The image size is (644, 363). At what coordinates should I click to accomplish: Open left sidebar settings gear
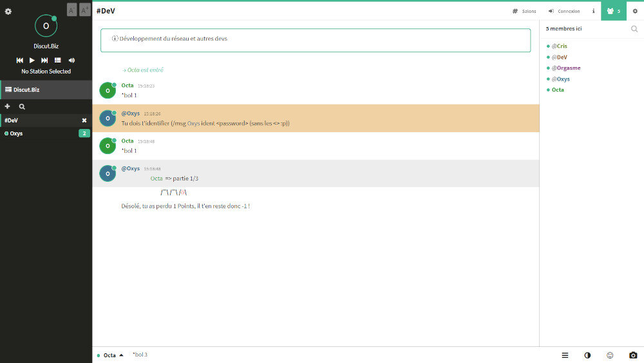pos(8,12)
